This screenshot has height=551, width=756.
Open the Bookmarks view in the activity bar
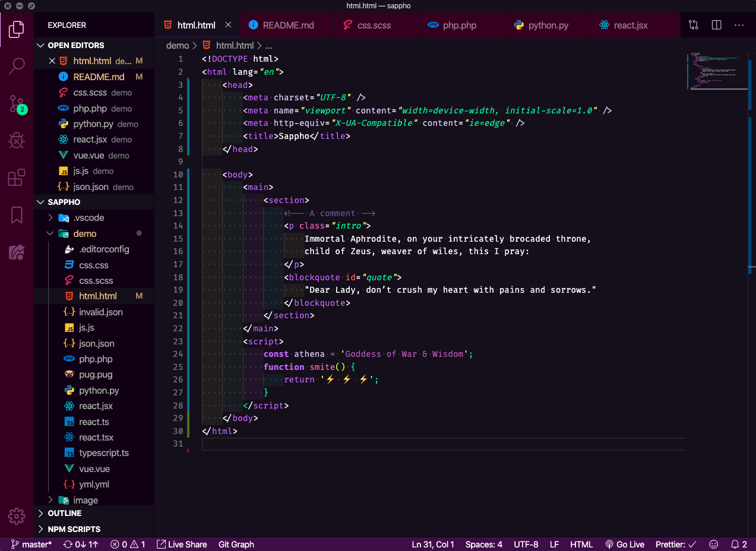pyautogui.click(x=17, y=215)
